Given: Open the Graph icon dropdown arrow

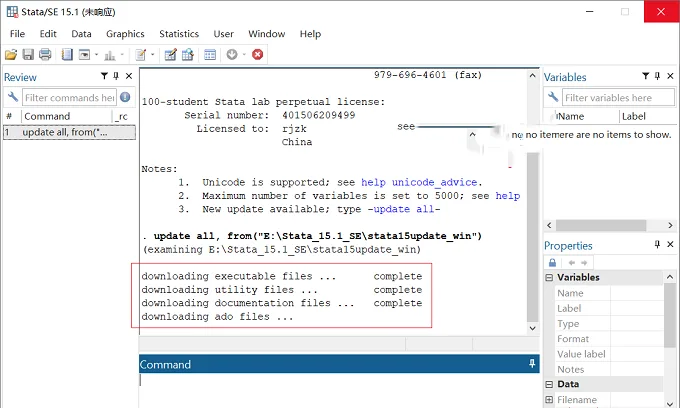Looking at the screenshot, I should click(122, 55).
